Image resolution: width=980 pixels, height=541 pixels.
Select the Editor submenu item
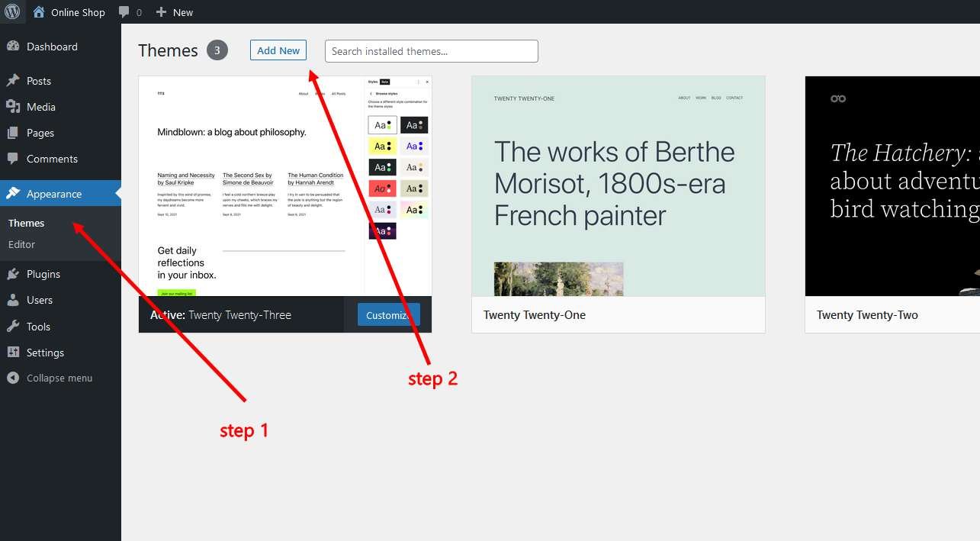coord(21,244)
